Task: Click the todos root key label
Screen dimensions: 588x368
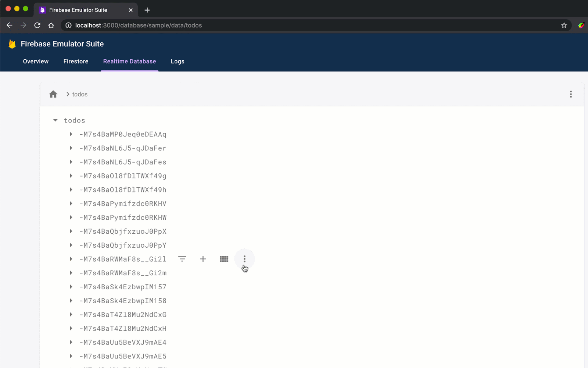Action: click(x=74, y=120)
